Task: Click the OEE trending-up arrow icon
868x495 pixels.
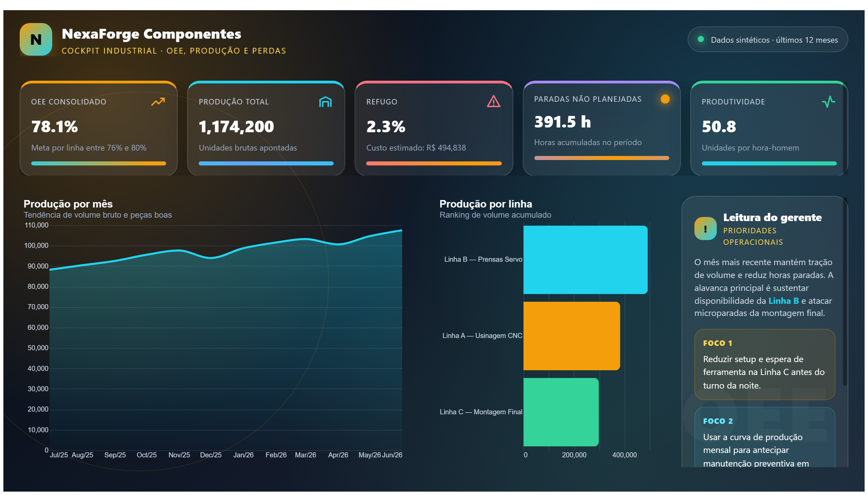Action: pos(158,102)
